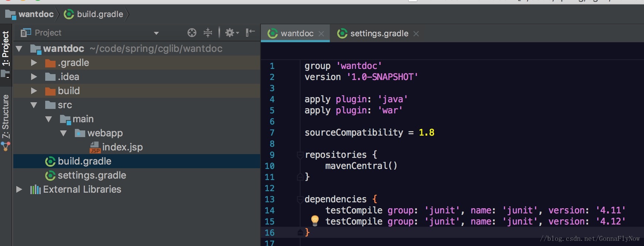Click 'wantdoc' string on line 1
The width and height of the screenshot is (644, 246).
click(359, 66)
